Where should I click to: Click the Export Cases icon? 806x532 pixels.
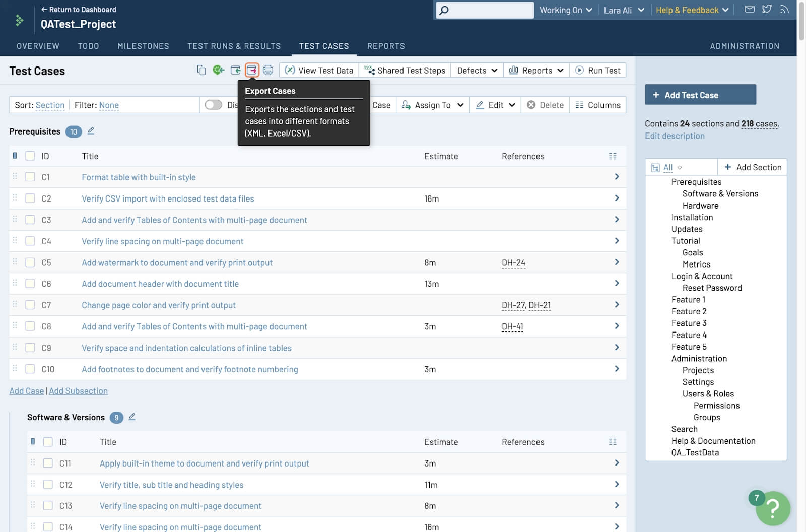pyautogui.click(x=251, y=70)
